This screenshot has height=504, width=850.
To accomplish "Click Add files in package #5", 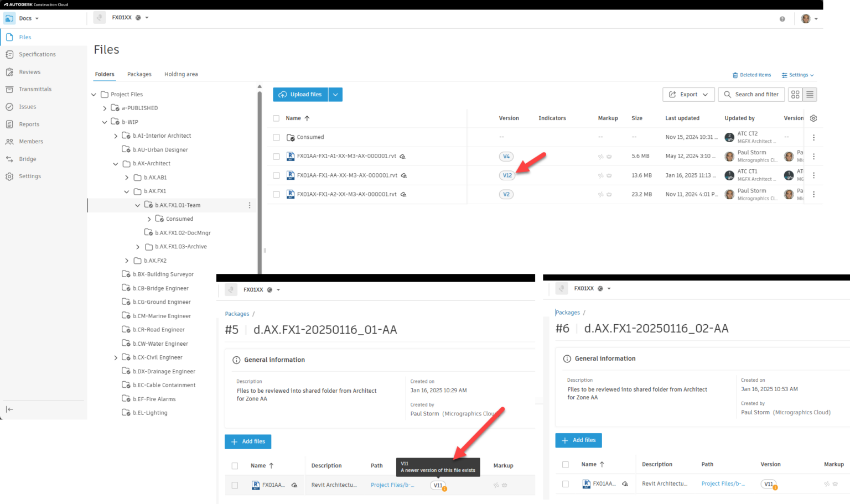I will (x=248, y=441).
